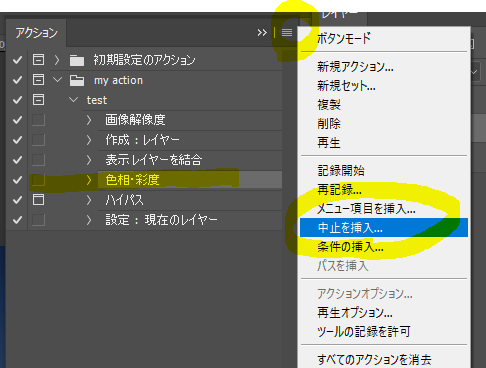Screen dimensions: 486x368
Task: Toggle the check mark for 色相・彩度 step
Action: [17, 180]
